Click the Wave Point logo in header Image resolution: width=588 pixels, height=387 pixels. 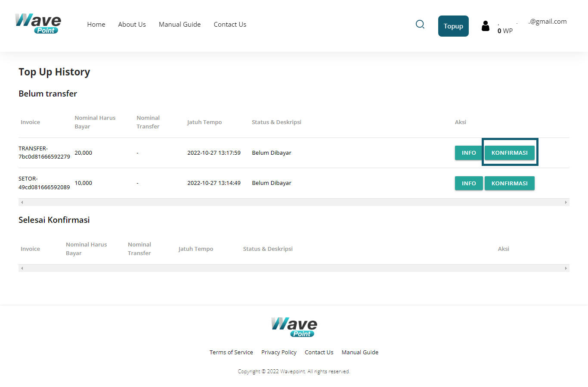pos(38,24)
